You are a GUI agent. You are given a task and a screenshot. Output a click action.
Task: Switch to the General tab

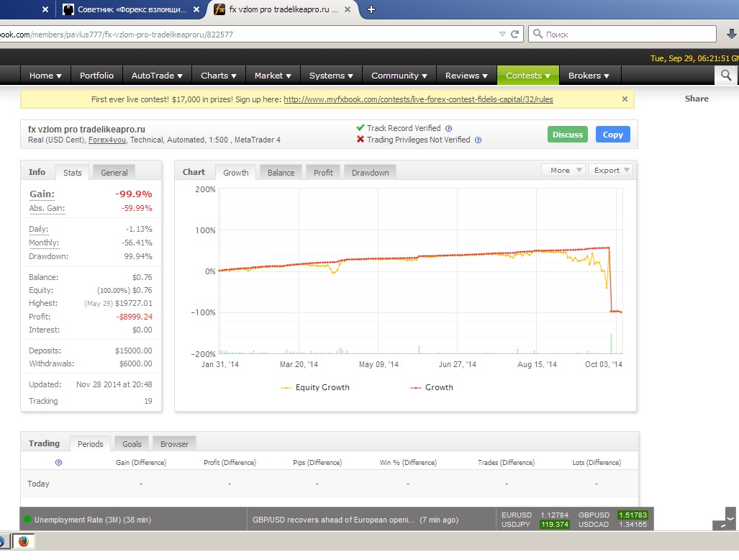(114, 173)
